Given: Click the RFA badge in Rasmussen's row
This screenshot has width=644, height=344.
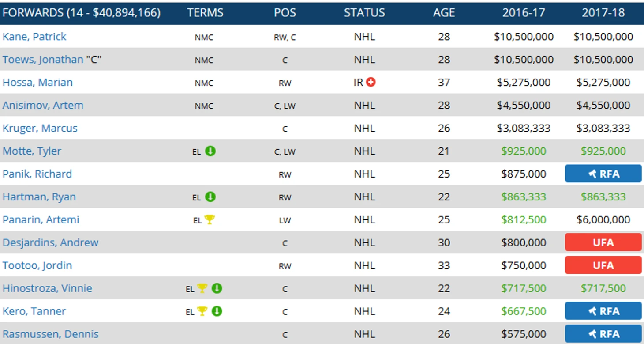Looking at the screenshot, I should (603, 334).
